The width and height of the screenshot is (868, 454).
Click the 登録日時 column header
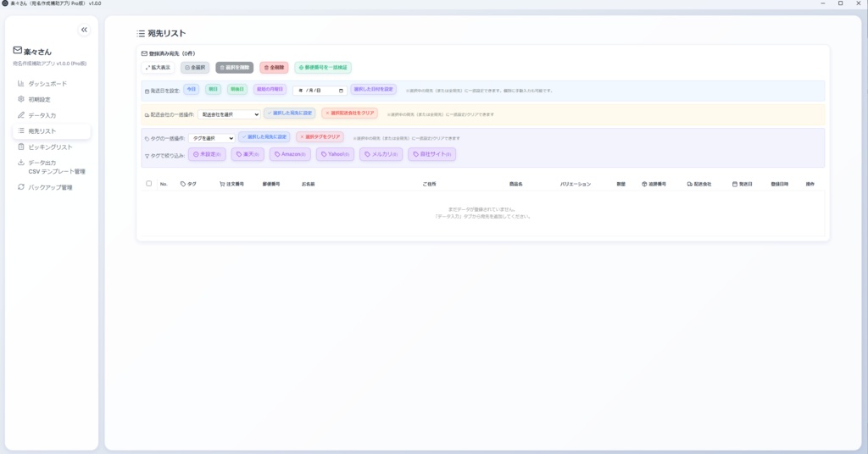[780, 184]
